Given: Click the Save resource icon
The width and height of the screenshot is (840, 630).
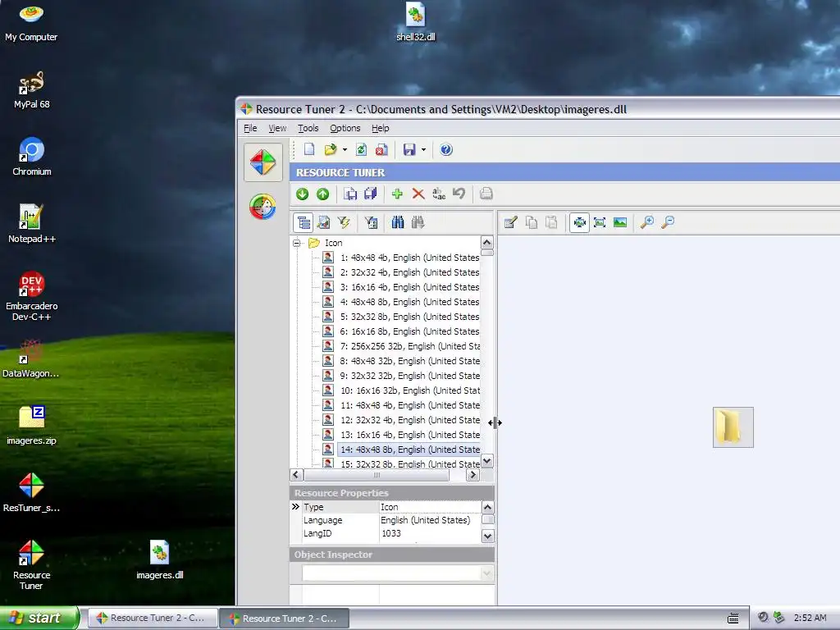Looking at the screenshot, I should click(350, 194).
